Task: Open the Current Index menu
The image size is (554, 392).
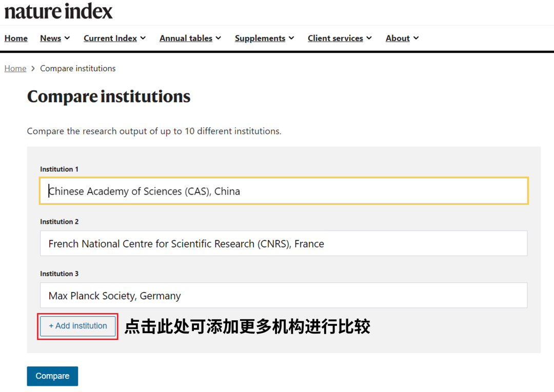Action: (110, 38)
